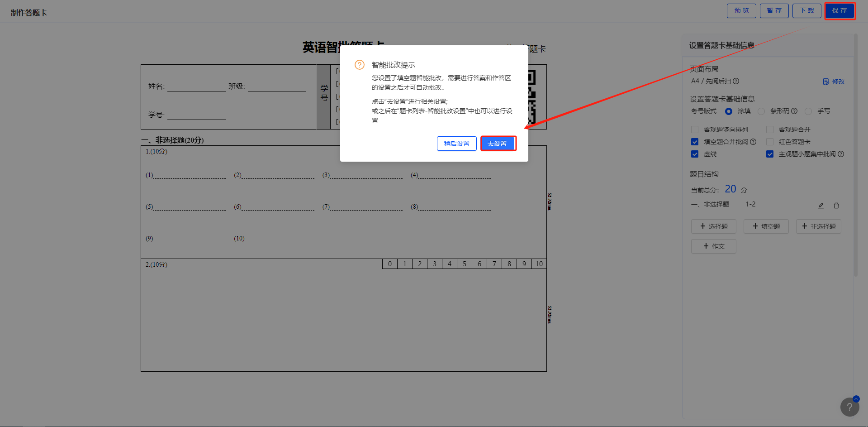This screenshot has width=868, height=427.
Task: Click help icon beside 填空题合并批阅
Action: tap(753, 142)
